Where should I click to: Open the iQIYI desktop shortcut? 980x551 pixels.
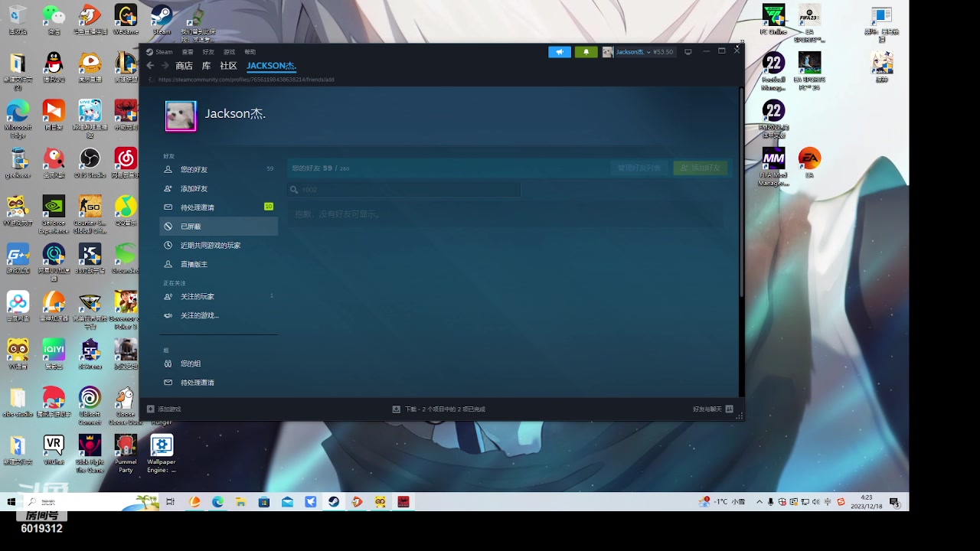point(54,354)
